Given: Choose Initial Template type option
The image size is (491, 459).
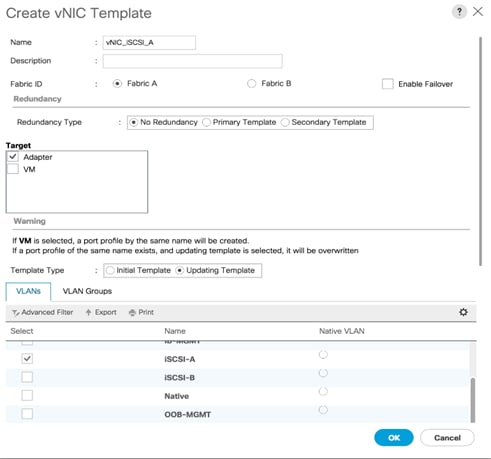Looking at the screenshot, I should click(x=110, y=270).
